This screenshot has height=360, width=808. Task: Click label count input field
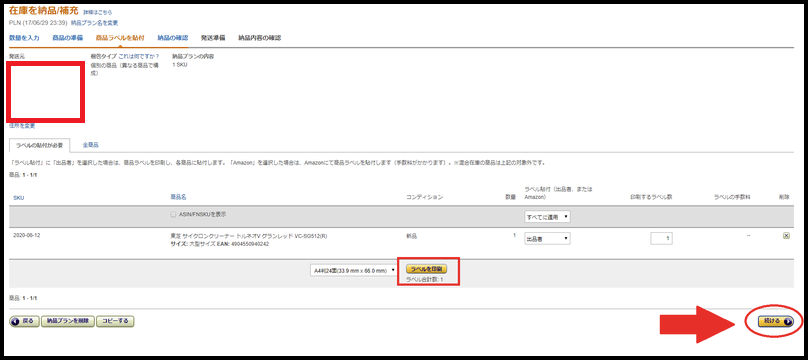(661, 238)
